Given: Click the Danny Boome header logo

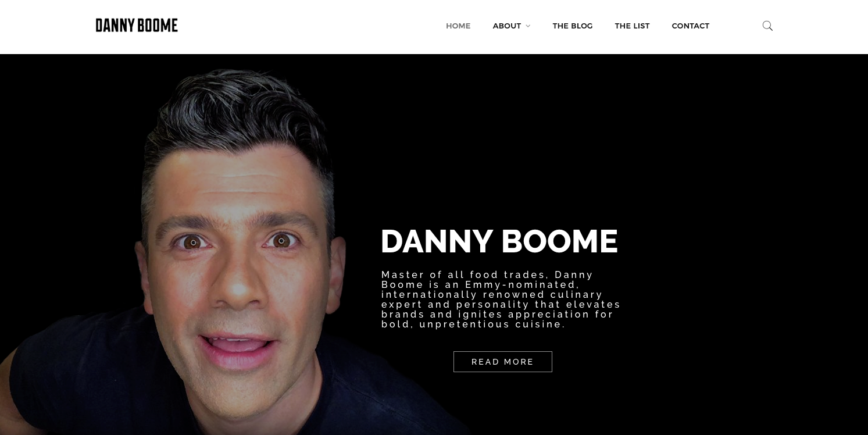Looking at the screenshot, I should pyautogui.click(x=137, y=25).
